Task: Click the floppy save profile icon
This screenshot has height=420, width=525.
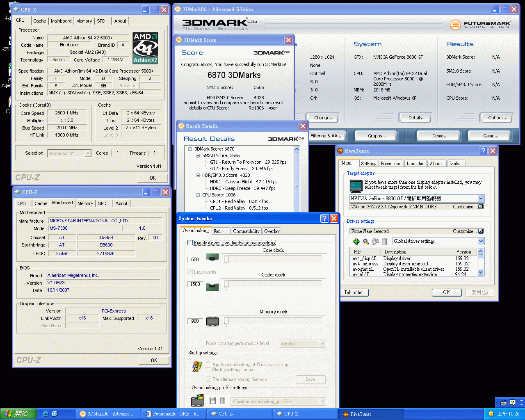Action: pos(212,401)
